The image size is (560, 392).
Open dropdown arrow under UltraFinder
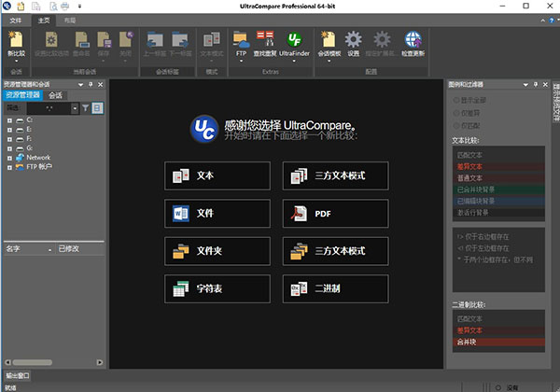tap(294, 61)
